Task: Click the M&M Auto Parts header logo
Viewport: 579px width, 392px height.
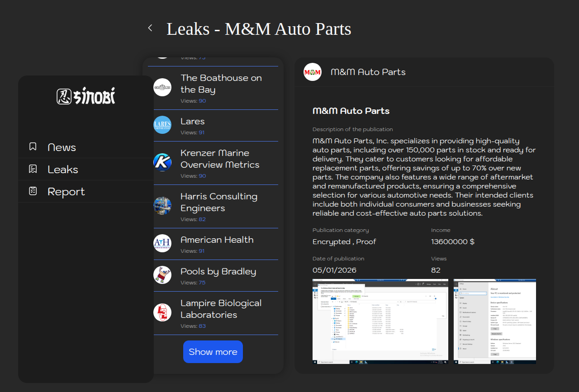Action: 313,72
